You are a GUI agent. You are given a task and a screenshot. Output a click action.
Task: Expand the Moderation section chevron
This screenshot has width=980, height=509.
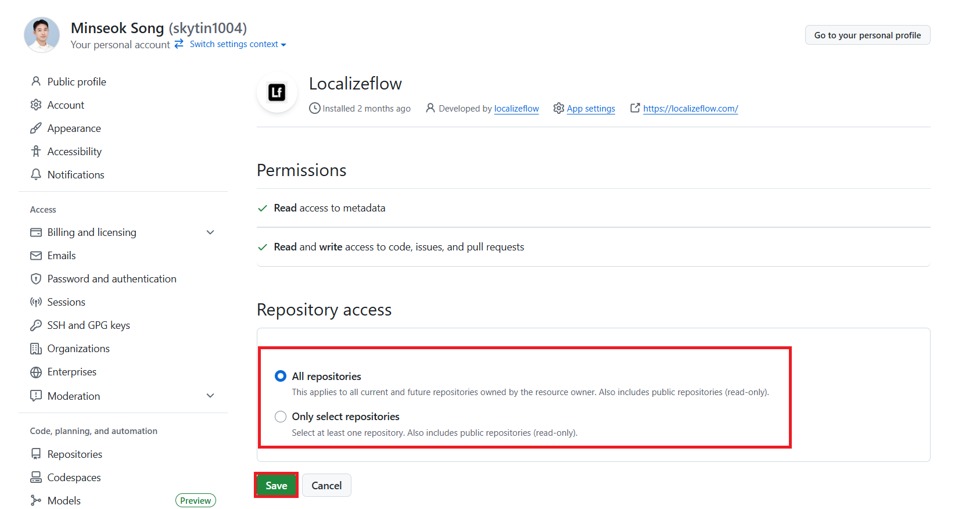[210, 396]
